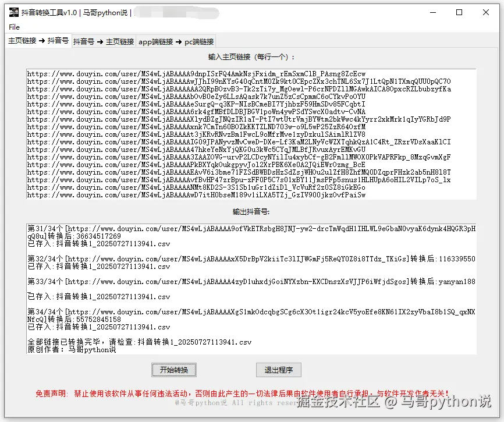Click the 开始转换 button
The image size is (504, 422).
point(173,369)
